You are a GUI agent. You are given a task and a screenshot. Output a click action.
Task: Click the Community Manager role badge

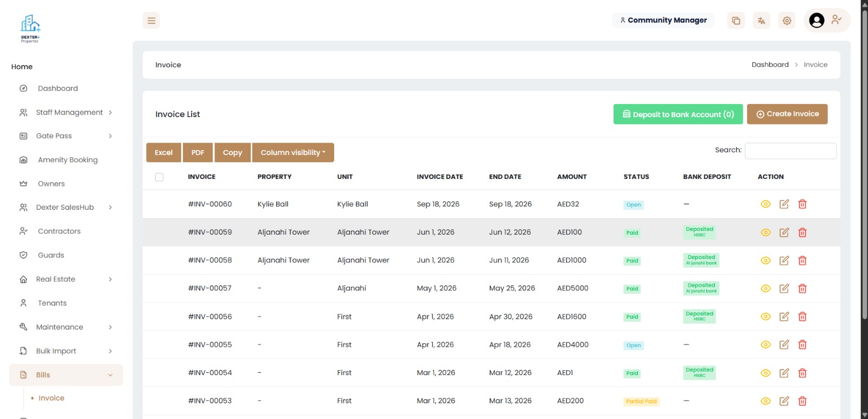tap(663, 20)
